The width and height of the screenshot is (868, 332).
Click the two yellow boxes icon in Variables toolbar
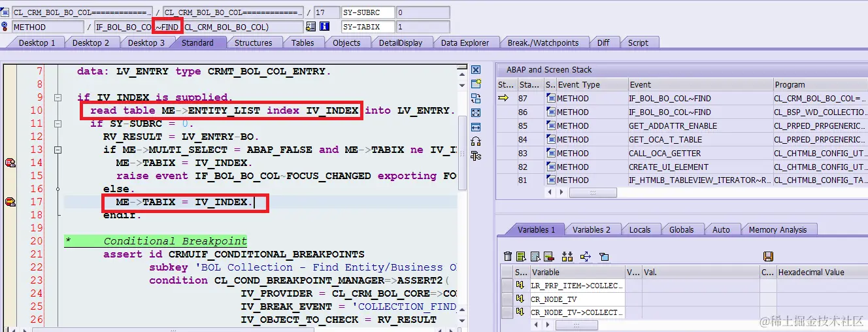[x=567, y=256]
